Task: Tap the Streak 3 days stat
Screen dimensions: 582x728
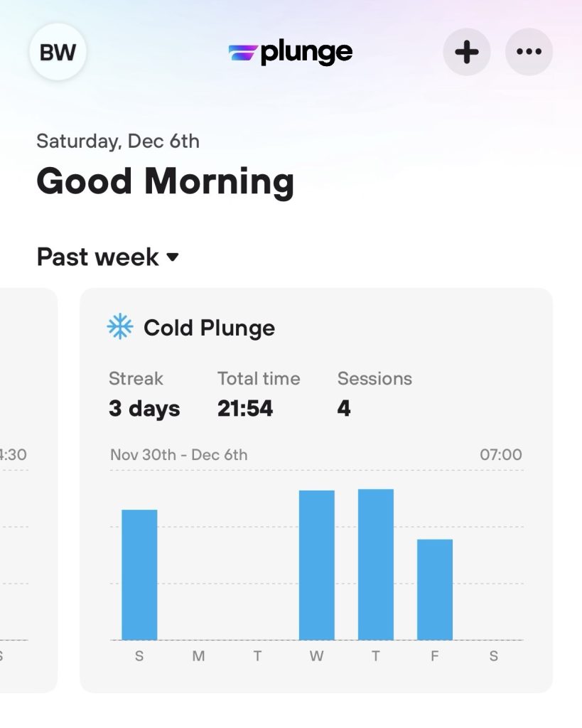Action: [x=144, y=395]
